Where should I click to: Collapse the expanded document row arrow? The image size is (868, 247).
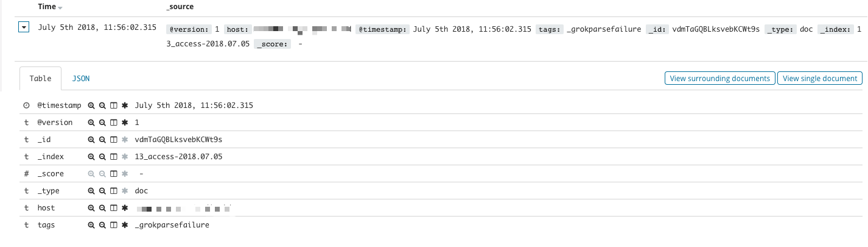click(x=24, y=27)
